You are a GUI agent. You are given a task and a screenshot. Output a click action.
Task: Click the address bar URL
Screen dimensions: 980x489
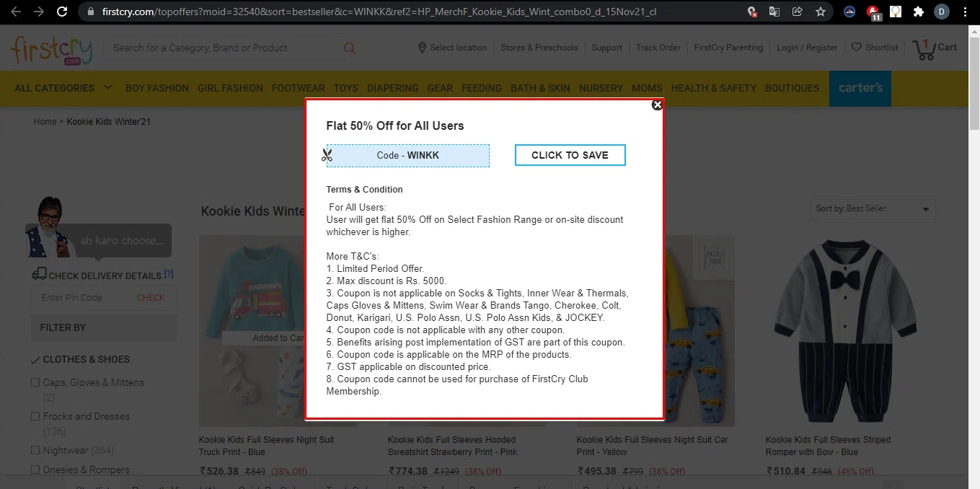click(379, 12)
